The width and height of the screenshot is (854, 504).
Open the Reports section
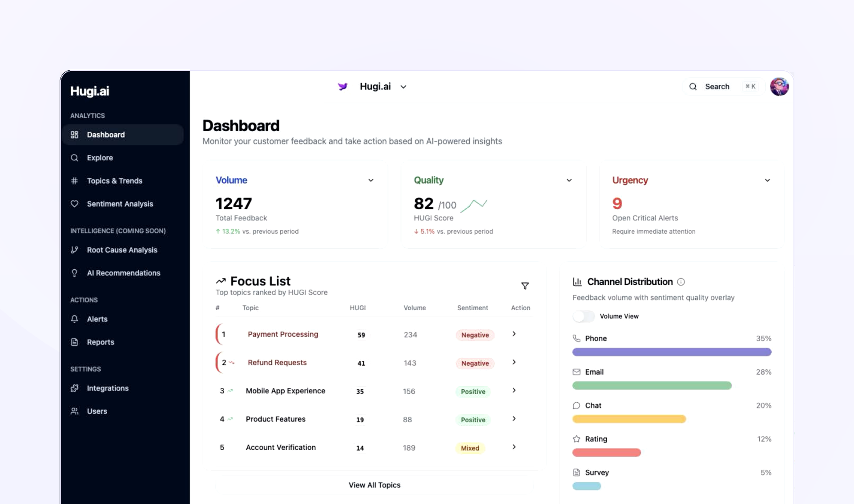100,342
